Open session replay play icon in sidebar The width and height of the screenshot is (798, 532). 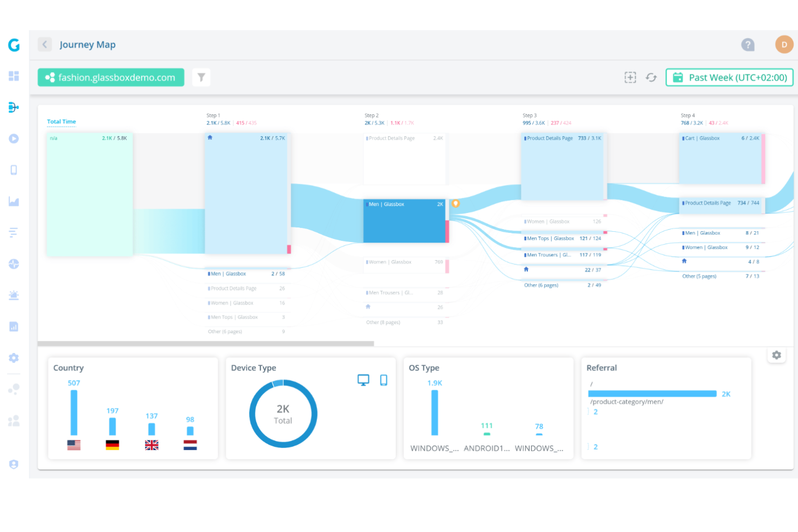[x=14, y=139]
